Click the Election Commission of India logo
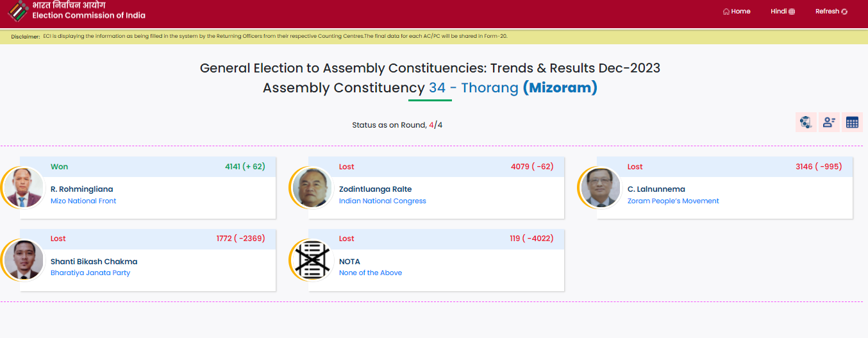The image size is (868, 338). click(x=18, y=10)
